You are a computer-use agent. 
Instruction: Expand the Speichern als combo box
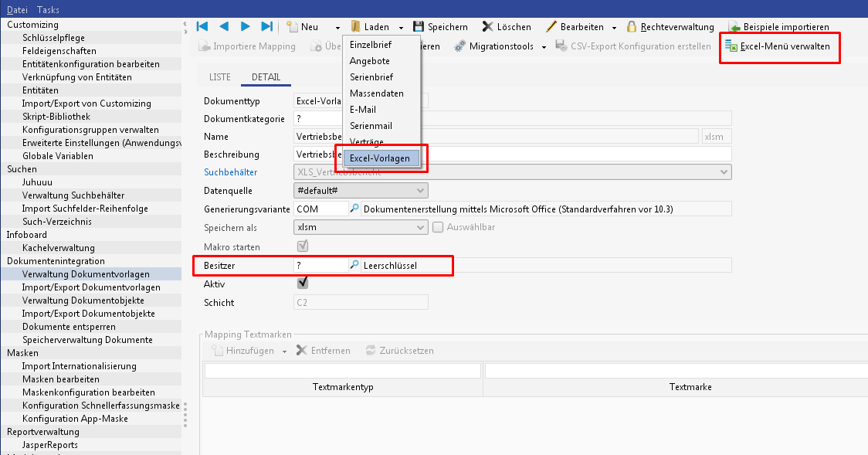(421, 227)
